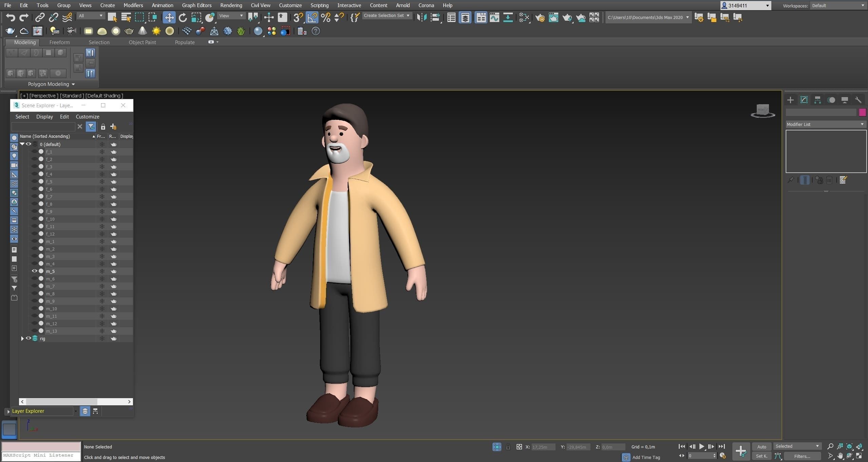Open the Selected key filter dropdown
This screenshot has height=462, width=868.
click(x=797, y=446)
